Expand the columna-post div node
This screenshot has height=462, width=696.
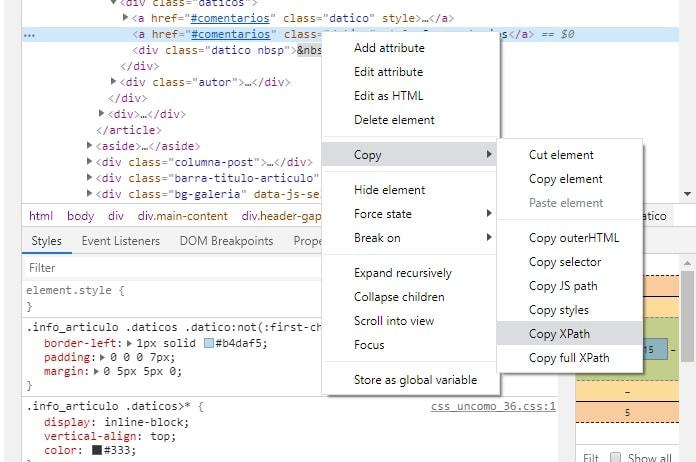coord(91,162)
